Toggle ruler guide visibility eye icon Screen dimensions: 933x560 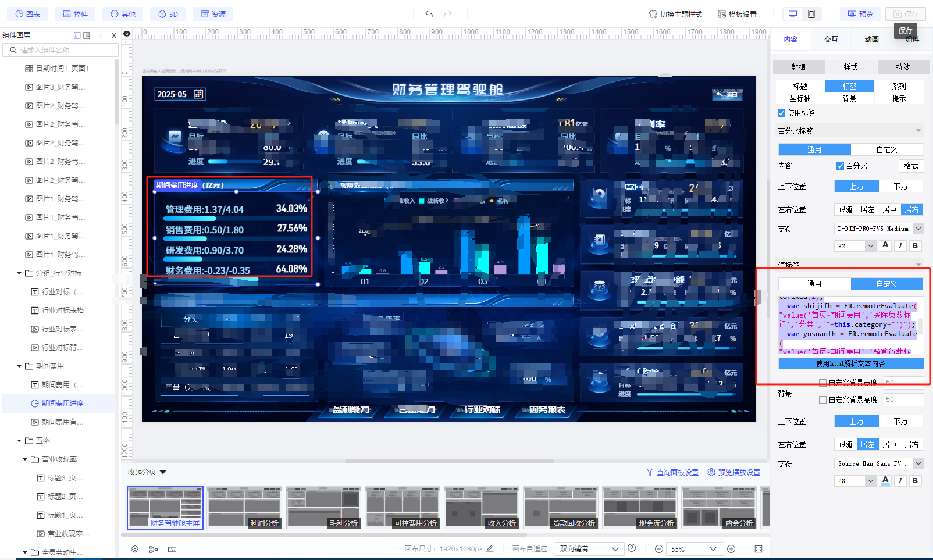(127, 34)
